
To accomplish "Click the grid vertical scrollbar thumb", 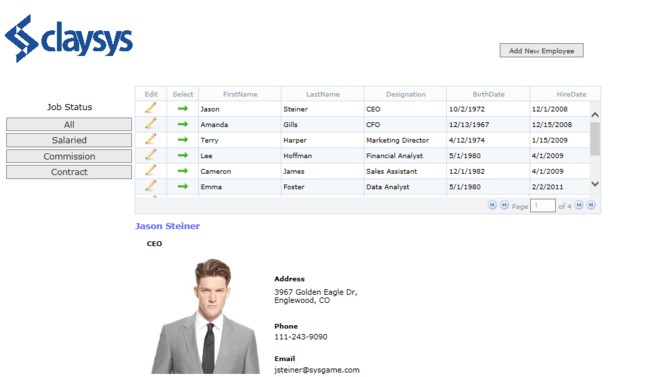I will [595, 139].
